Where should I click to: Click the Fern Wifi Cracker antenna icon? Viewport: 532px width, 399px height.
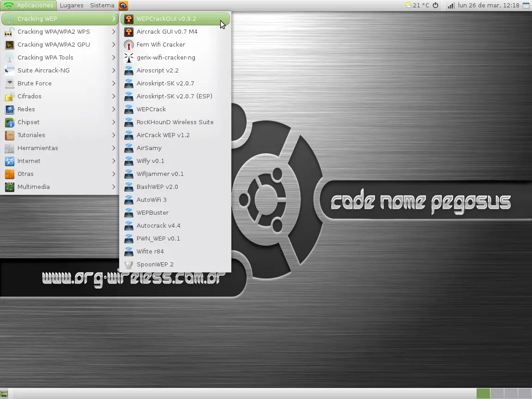coord(128,45)
